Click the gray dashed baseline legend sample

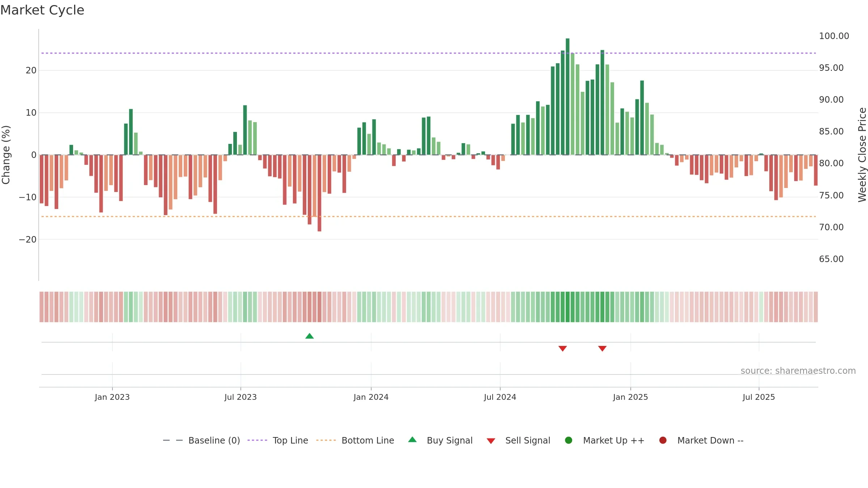173,440
